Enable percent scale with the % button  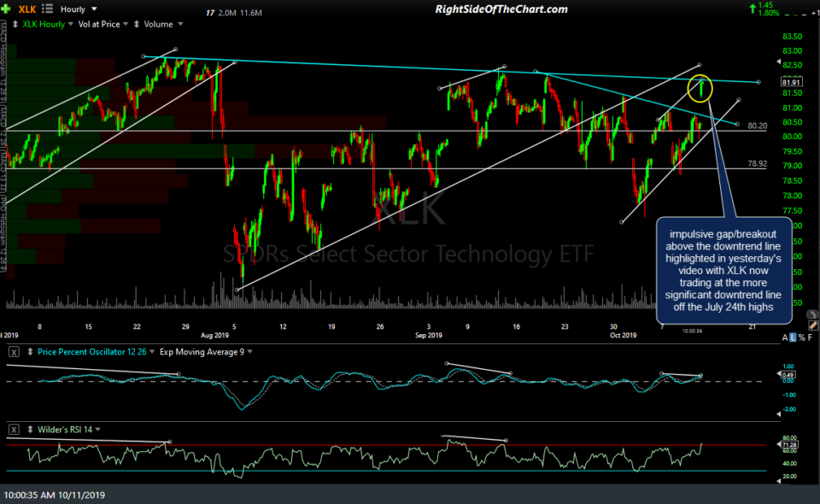click(x=803, y=336)
